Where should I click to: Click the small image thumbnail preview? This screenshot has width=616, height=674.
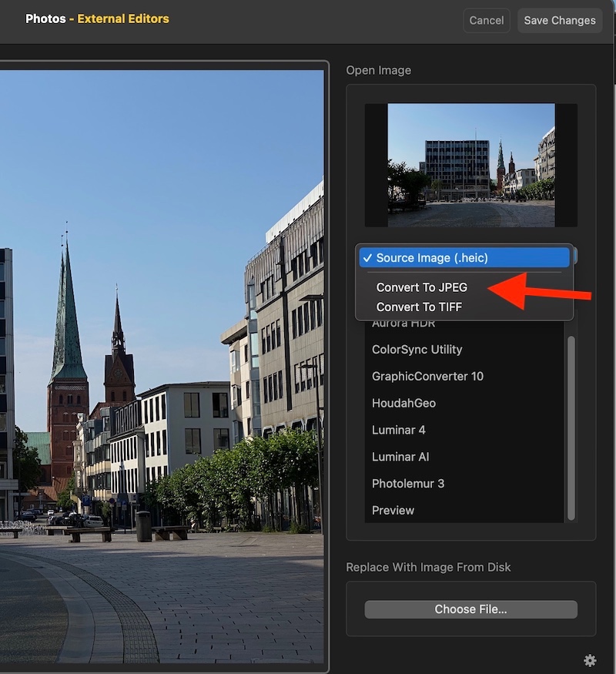point(470,166)
